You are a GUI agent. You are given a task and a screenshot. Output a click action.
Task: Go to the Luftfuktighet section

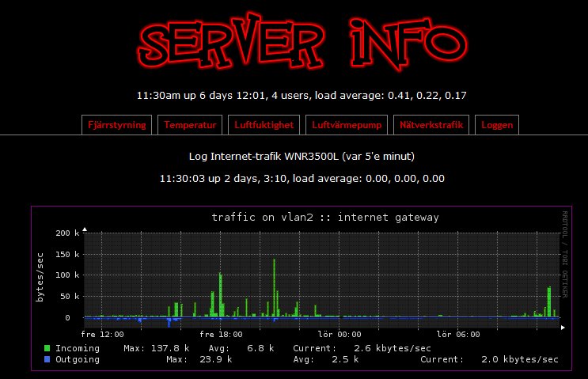[264, 125]
